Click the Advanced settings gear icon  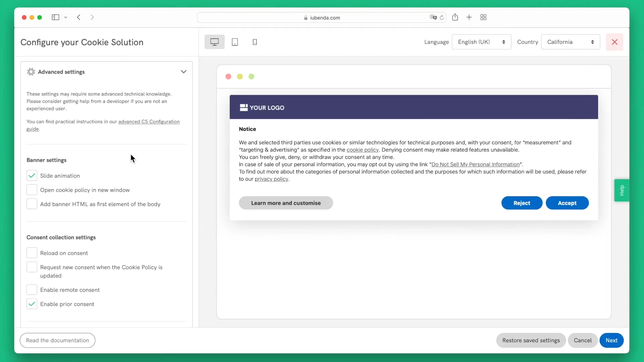31,72
